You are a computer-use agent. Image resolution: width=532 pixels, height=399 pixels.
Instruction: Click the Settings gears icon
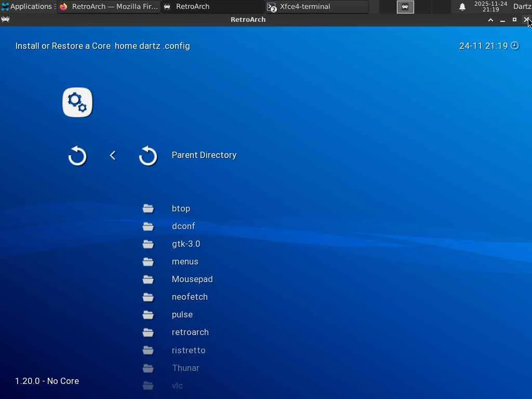(77, 102)
